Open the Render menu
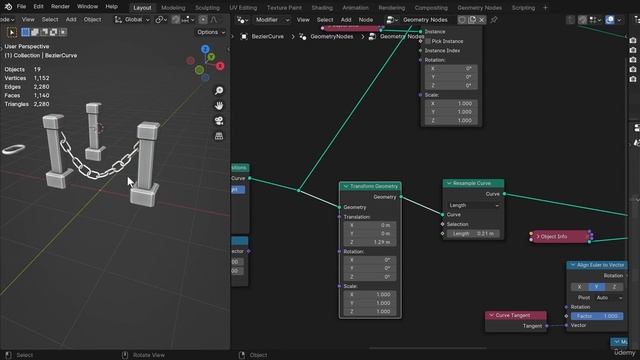Screen dimensions: 640x360 (x=60, y=7)
